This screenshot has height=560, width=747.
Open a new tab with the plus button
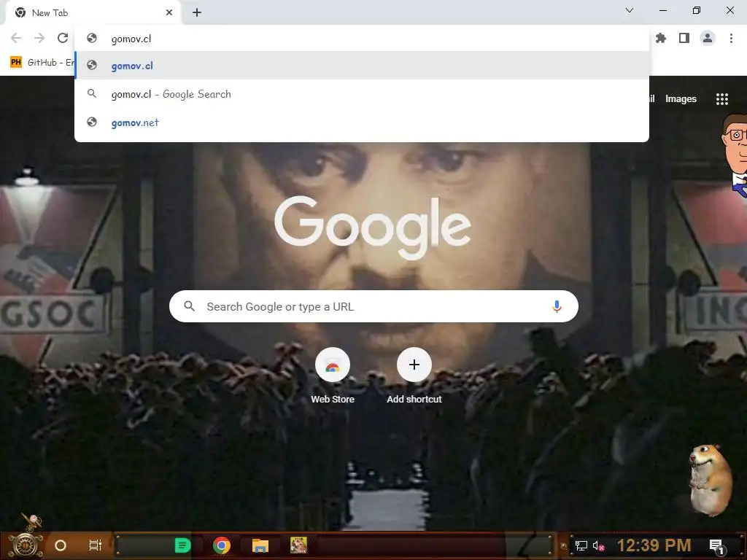(197, 12)
